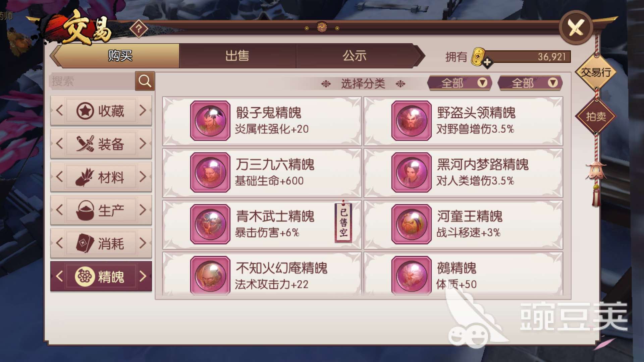The height and width of the screenshot is (362, 644).
Task: Expand the 材料 category right arrow
Action: pyautogui.click(x=143, y=177)
